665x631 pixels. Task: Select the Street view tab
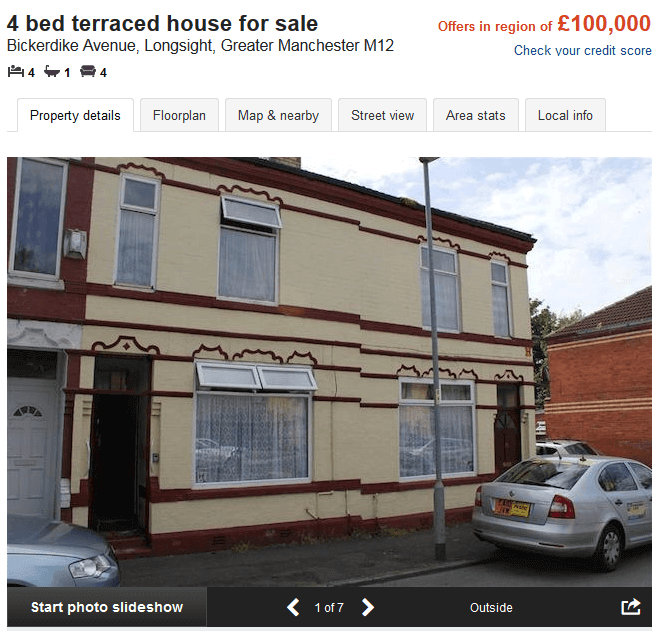coord(383,115)
